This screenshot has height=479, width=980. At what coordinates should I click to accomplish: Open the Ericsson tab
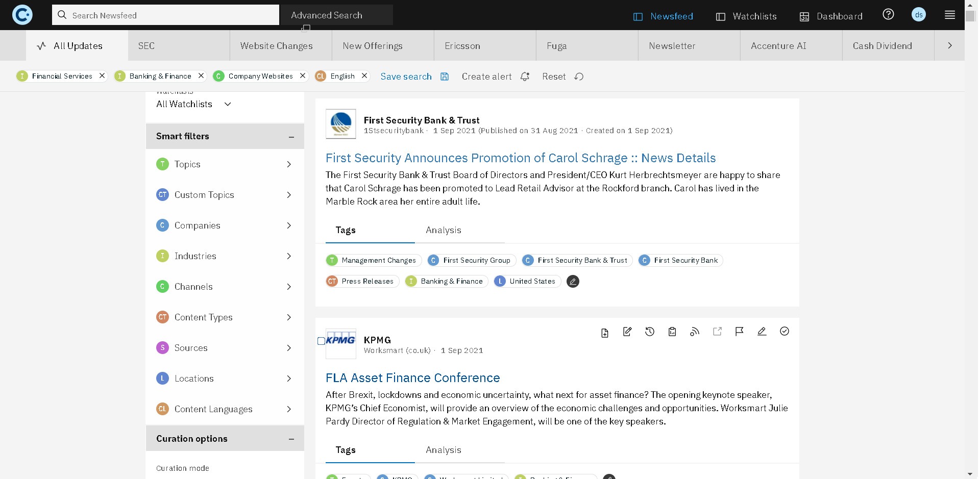point(485,45)
